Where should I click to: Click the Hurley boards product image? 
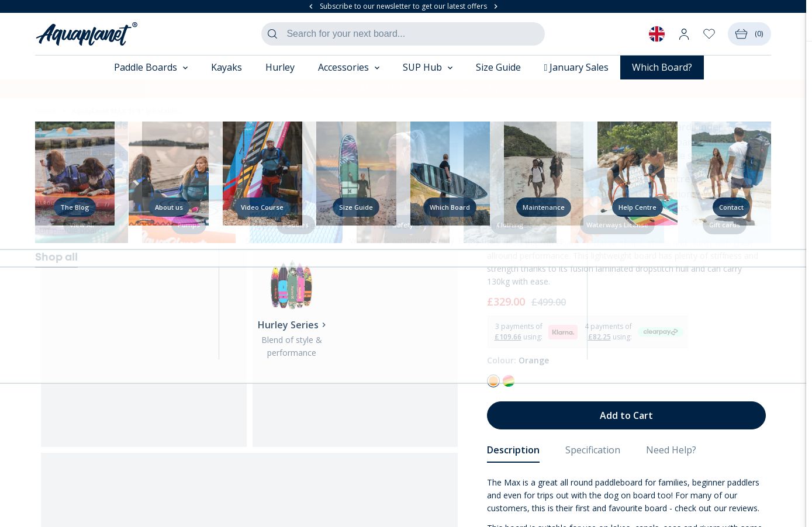(x=291, y=285)
